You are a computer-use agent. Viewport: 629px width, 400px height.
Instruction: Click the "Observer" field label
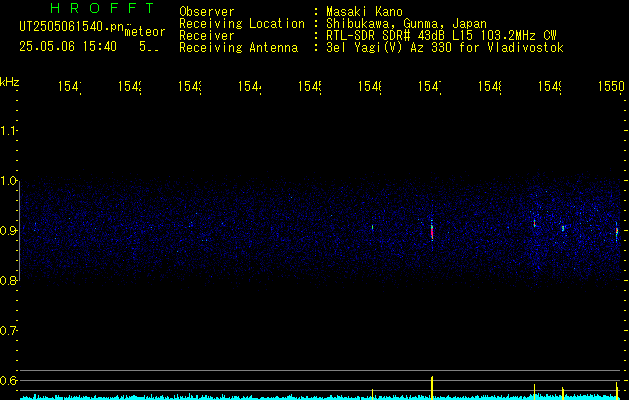(207, 11)
